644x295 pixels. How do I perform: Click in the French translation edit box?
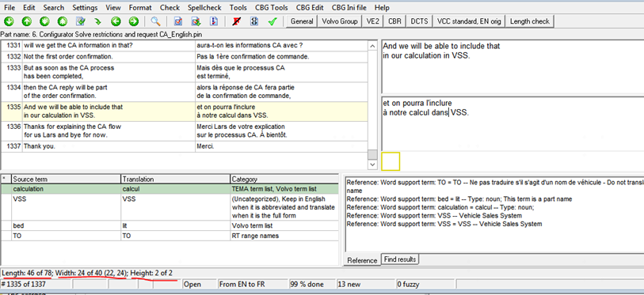coord(513,124)
